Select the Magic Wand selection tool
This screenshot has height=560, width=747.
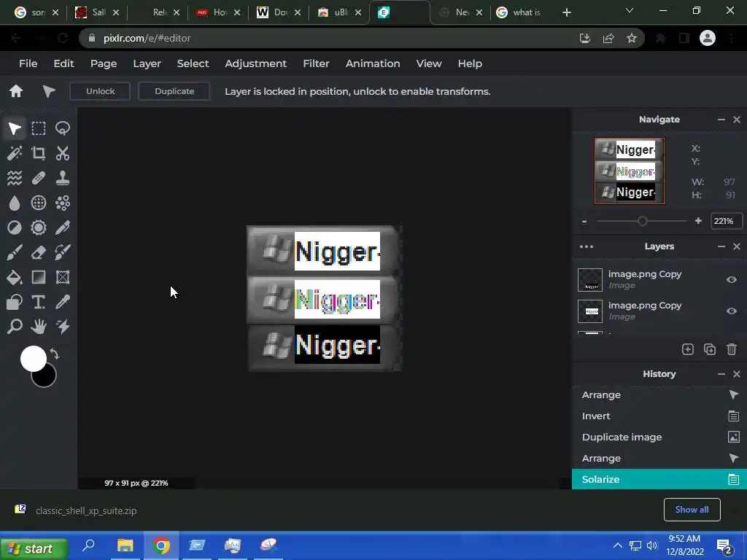point(15,153)
